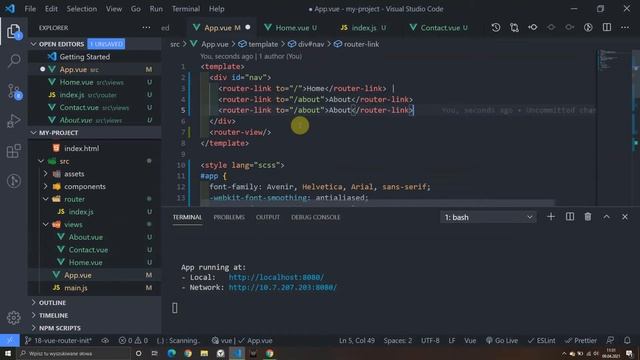Click the notifications bell in status bar
Screen dimensions: 640x360
click(x=627, y=340)
